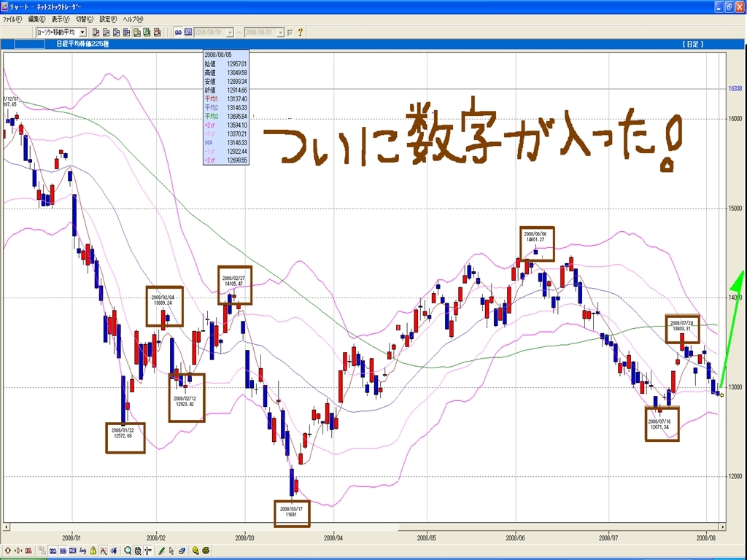Screen dimensions: 747x560
Task: Open the ローソク+移動平均 chart type combo box
Action: click(x=61, y=32)
